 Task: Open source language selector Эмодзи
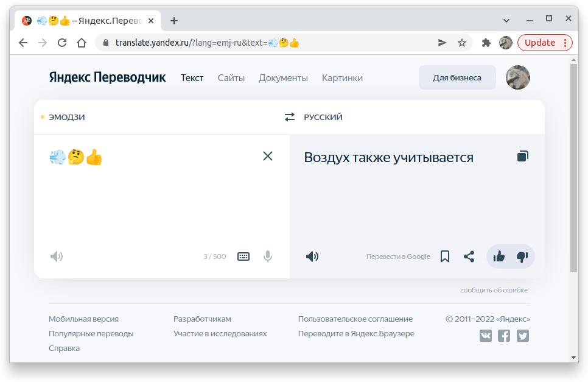coord(67,117)
